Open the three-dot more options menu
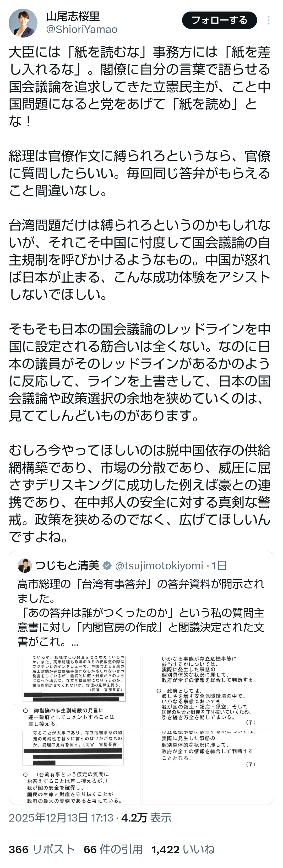The width and height of the screenshot is (283, 868). tap(268, 20)
